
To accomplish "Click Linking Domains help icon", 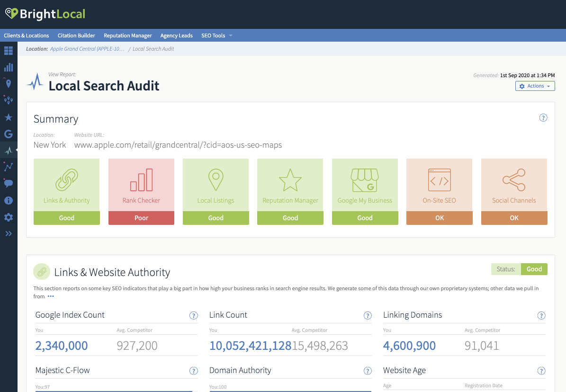I will [x=541, y=315].
